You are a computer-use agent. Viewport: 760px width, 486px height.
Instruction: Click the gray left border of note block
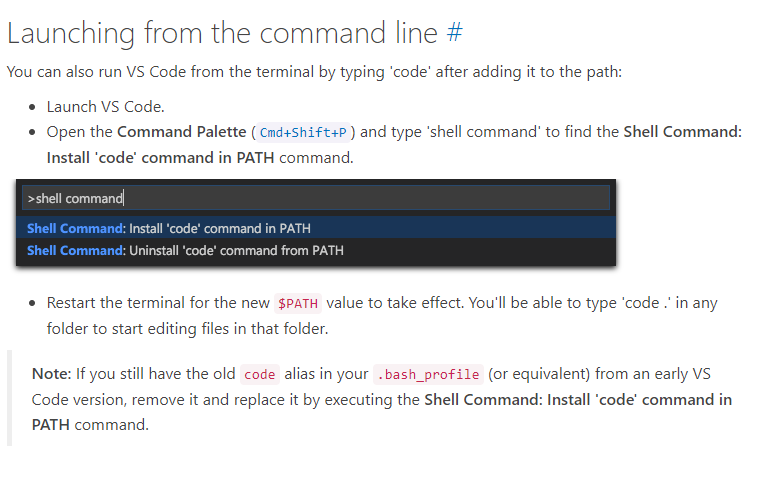point(10,398)
